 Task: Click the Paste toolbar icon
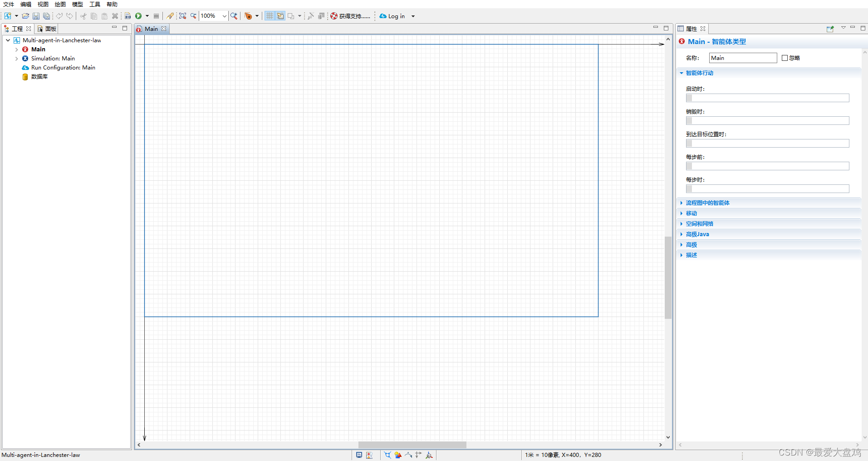104,16
